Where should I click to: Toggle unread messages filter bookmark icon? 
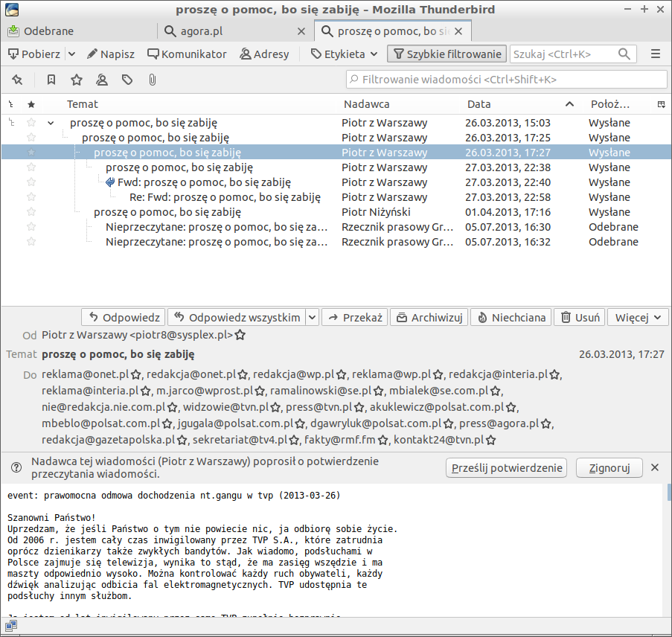click(x=51, y=80)
